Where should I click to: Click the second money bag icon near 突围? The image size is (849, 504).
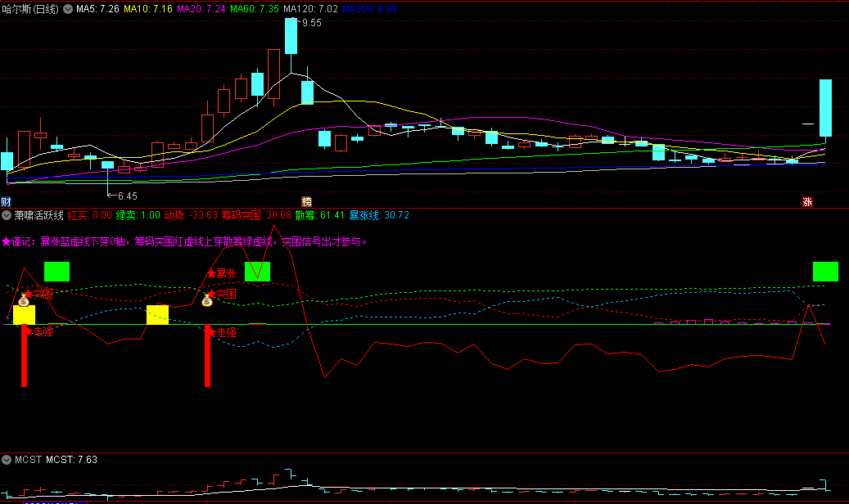coord(207,300)
